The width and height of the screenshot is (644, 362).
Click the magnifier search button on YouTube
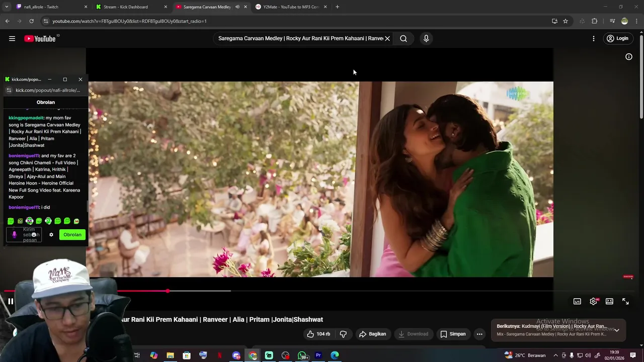click(x=404, y=38)
